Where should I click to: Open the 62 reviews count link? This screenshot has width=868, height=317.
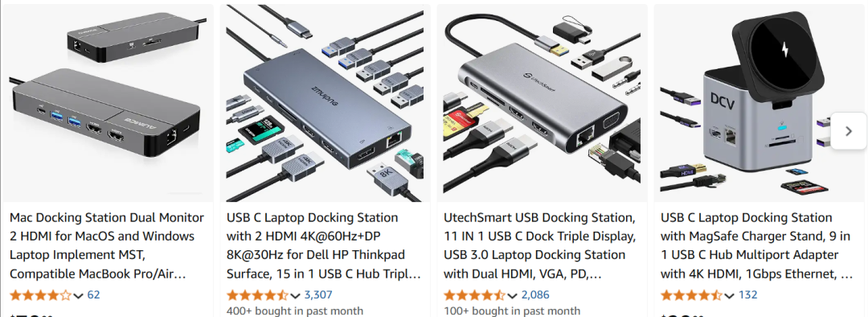(93, 294)
